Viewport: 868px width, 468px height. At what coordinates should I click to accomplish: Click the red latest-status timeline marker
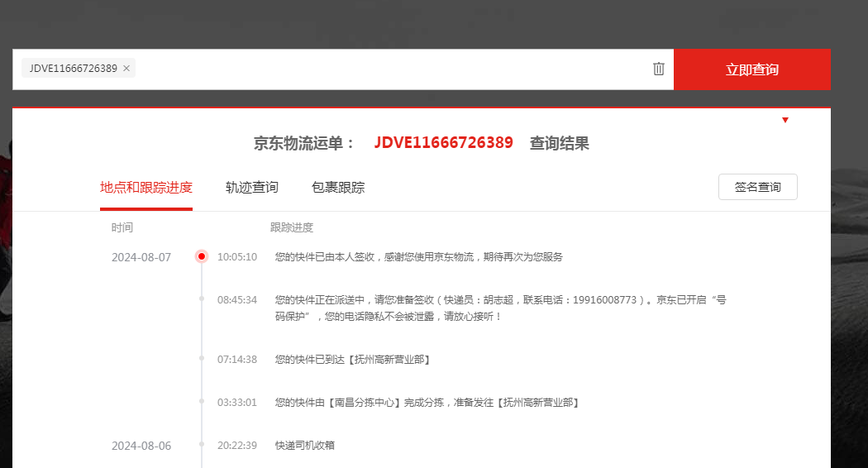coord(202,256)
